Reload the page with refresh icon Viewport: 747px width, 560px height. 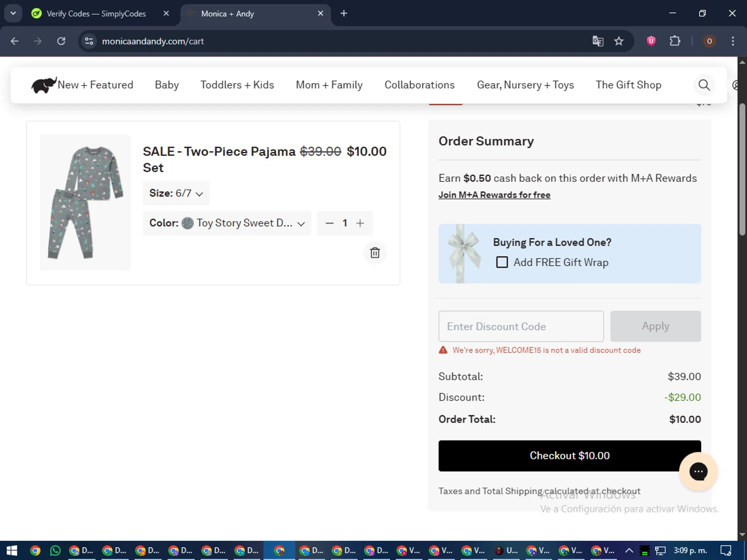click(61, 41)
